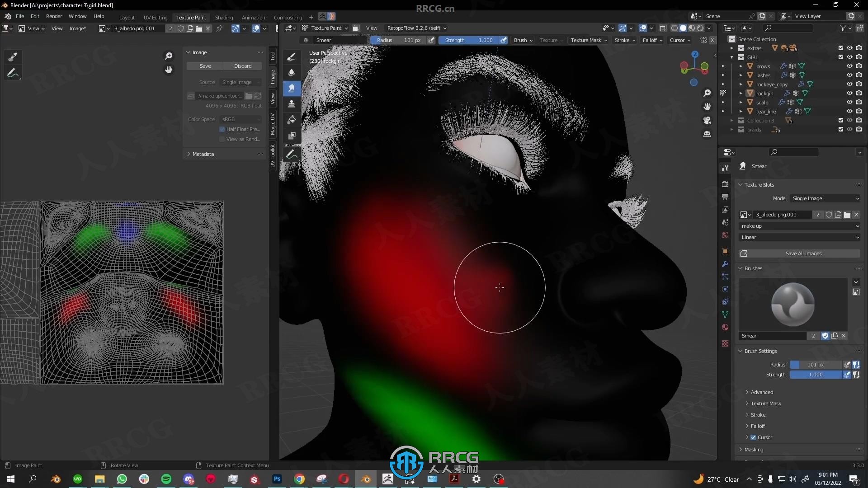Click the Discard button for changes
868x488 pixels.
coord(243,66)
